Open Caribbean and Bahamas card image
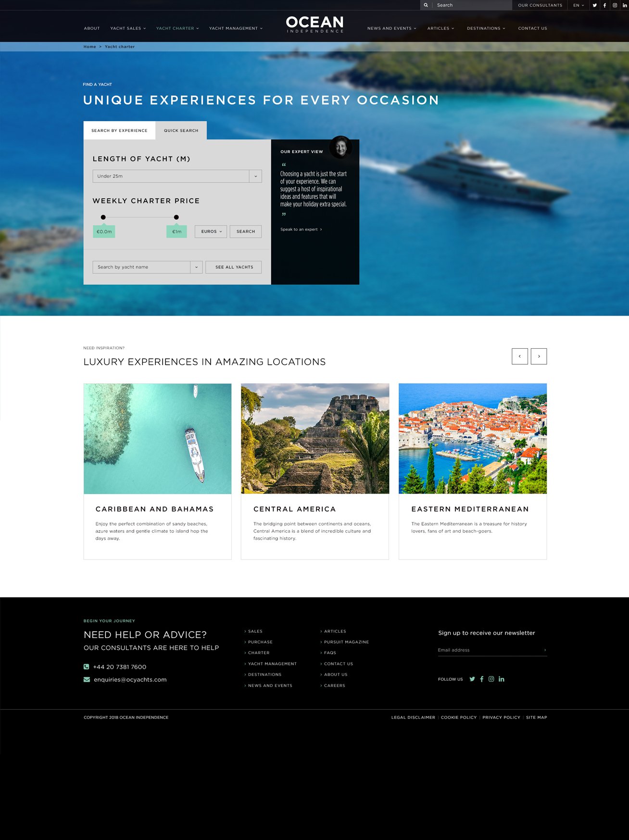 pos(157,438)
